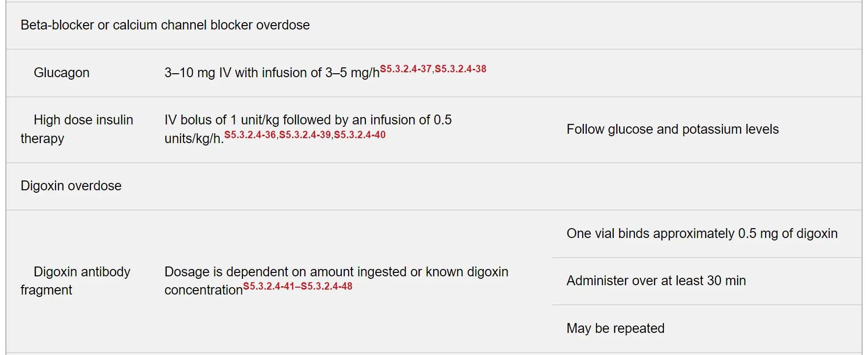Click the Beta-blocker or calcium channel blocker heading
Screen dimensions: 868x355
(165, 25)
